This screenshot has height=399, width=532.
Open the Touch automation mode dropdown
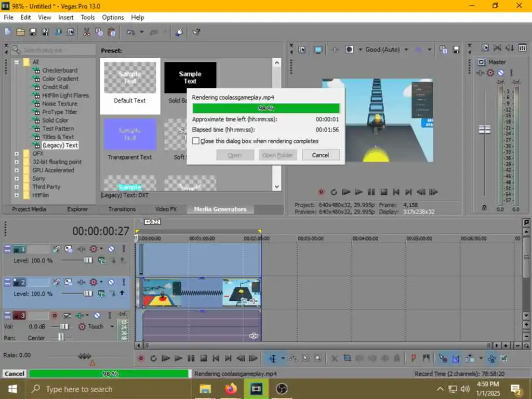tap(112, 326)
